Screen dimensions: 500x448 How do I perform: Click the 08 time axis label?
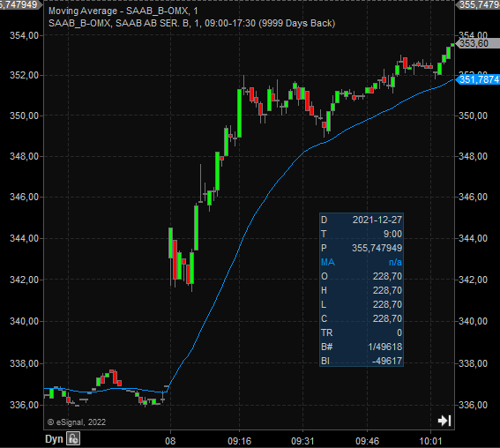tap(170, 441)
